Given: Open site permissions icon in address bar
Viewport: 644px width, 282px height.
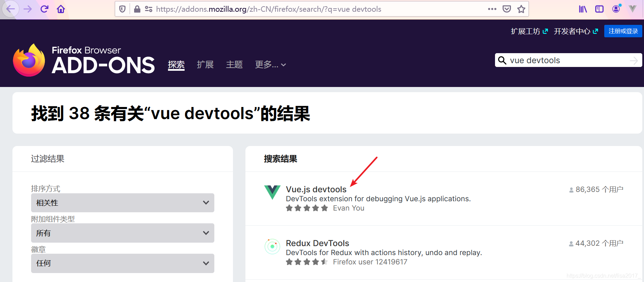Looking at the screenshot, I should click(x=149, y=9).
